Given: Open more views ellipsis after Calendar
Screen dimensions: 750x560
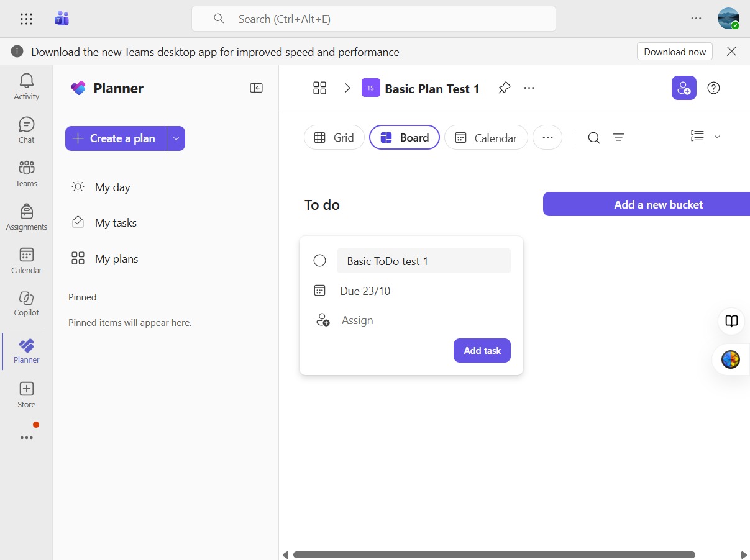Looking at the screenshot, I should [547, 138].
